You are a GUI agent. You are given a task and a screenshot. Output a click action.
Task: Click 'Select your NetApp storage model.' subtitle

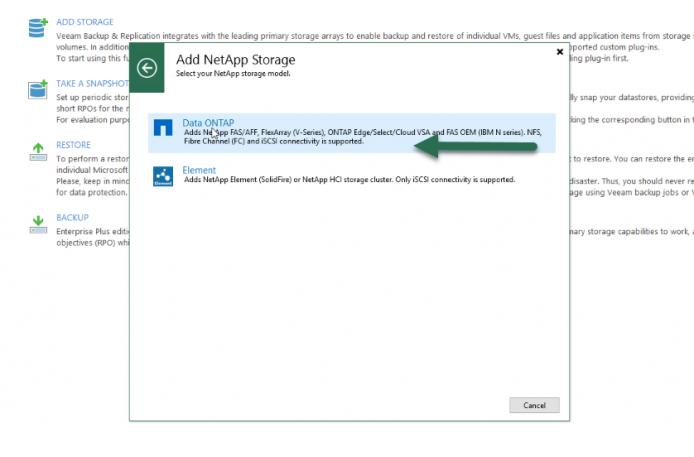[x=233, y=73]
